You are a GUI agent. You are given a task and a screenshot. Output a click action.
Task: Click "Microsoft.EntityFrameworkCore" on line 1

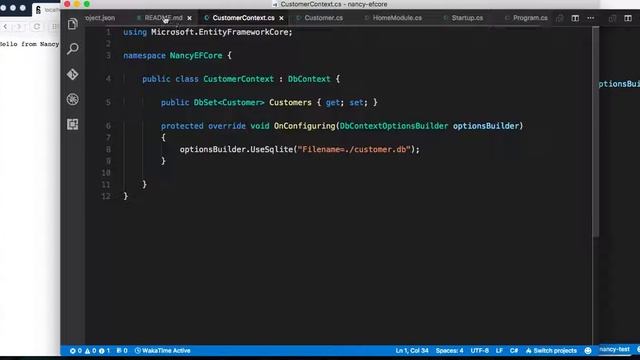point(220,32)
